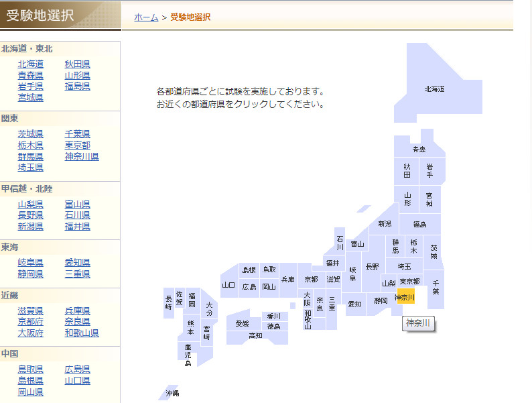Open 新潟県 link in sidebar
This screenshot has height=403, width=532.
tap(31, 227)
